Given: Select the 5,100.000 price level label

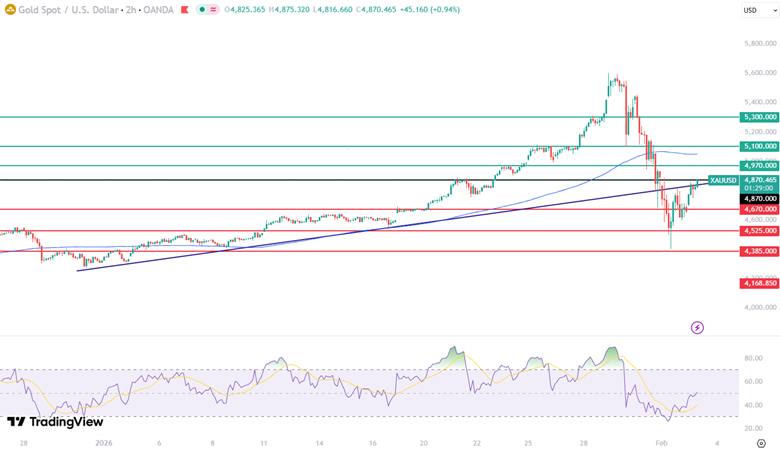Looking at the screenshot, I should (759, 146).
